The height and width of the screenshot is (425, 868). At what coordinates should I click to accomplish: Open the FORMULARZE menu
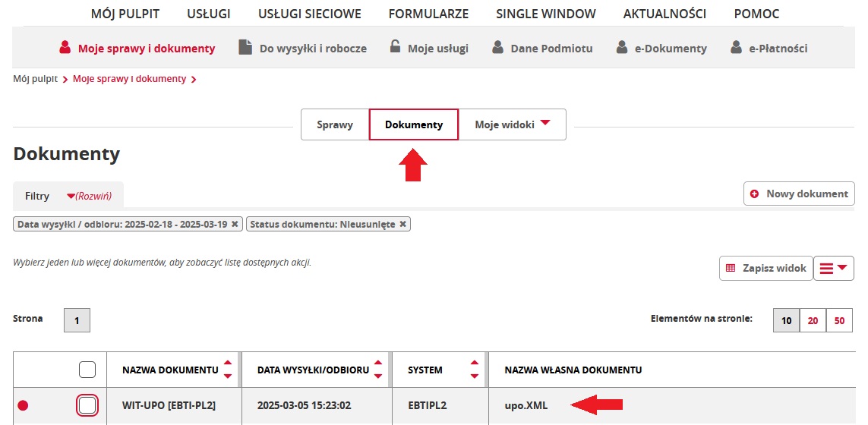428,14
